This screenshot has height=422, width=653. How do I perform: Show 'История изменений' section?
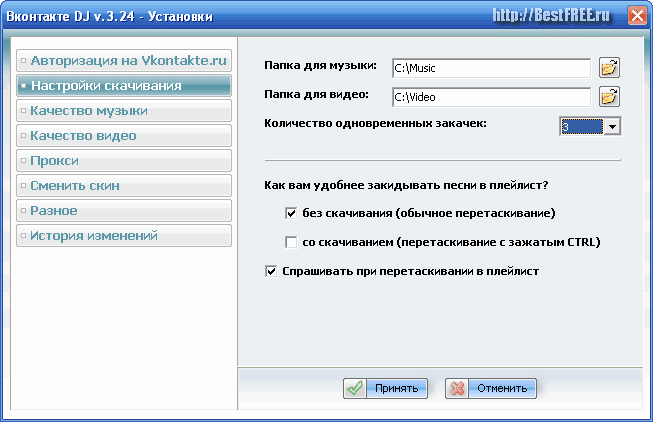[x=124, y=236]
